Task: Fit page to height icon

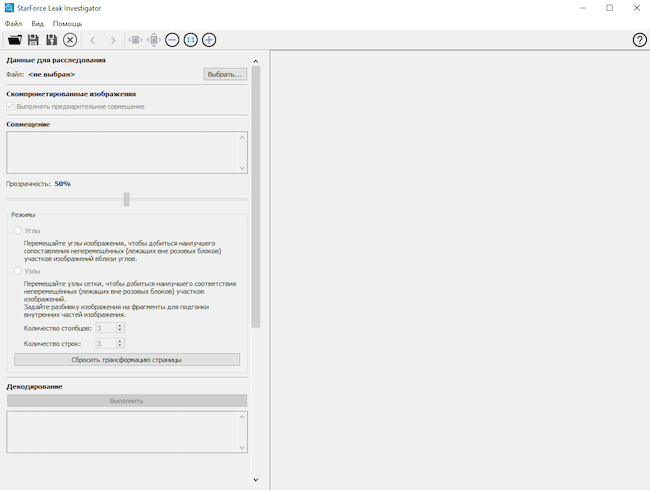Action: tap(154, 40)
